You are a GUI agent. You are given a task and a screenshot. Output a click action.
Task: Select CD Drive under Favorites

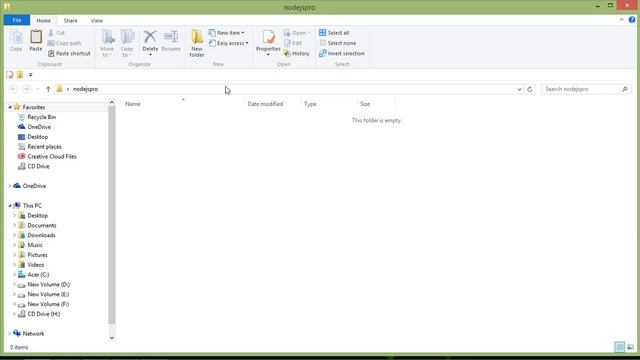point(38,166)
